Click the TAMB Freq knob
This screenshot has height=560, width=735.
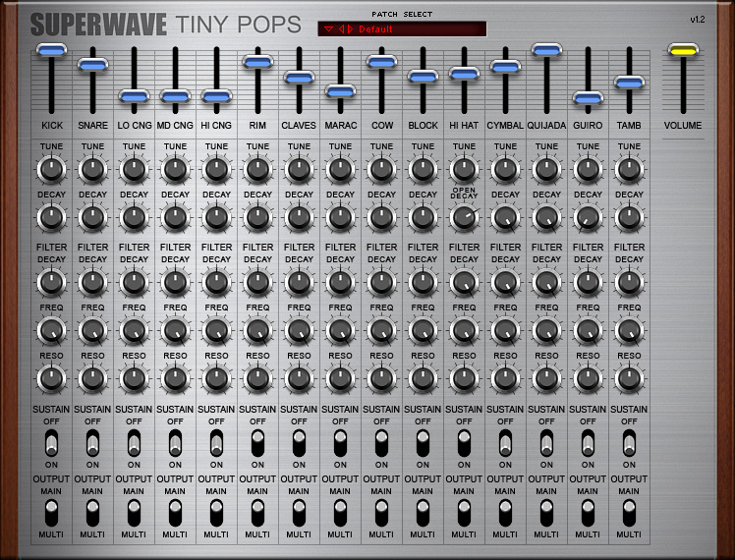click(629, 330)
